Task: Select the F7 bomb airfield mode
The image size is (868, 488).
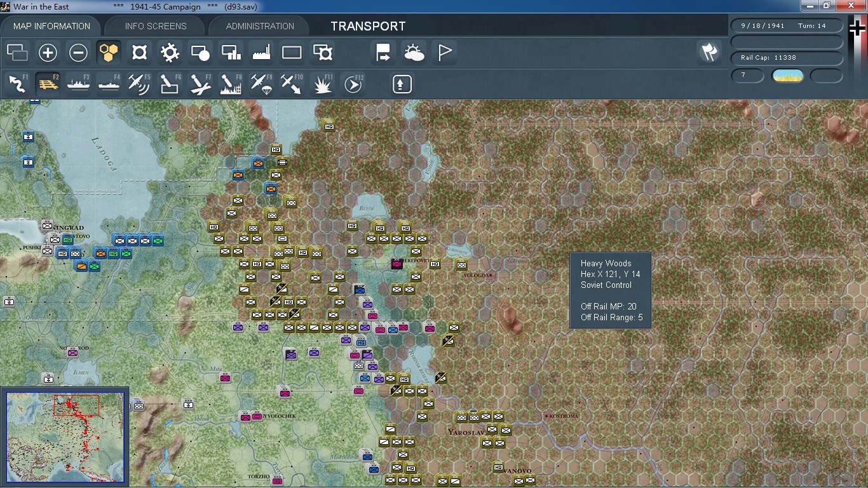Action: [200, 84]
